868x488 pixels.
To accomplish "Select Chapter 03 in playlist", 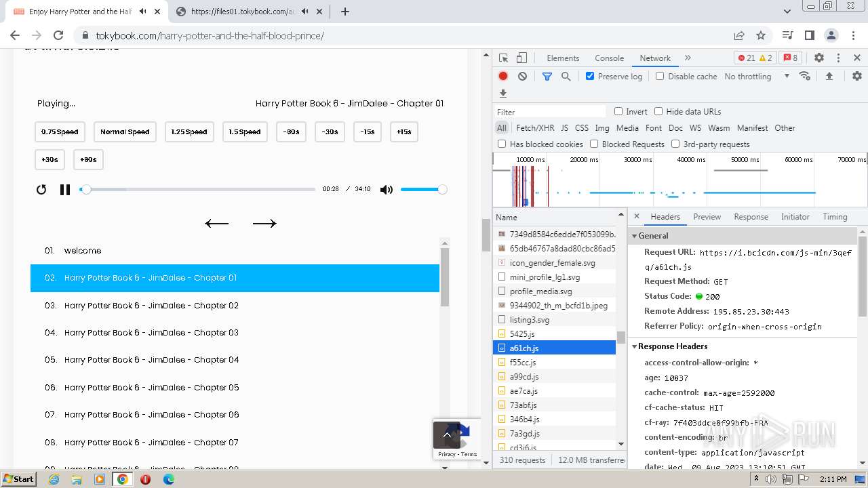I will click(x=235, y=333).
